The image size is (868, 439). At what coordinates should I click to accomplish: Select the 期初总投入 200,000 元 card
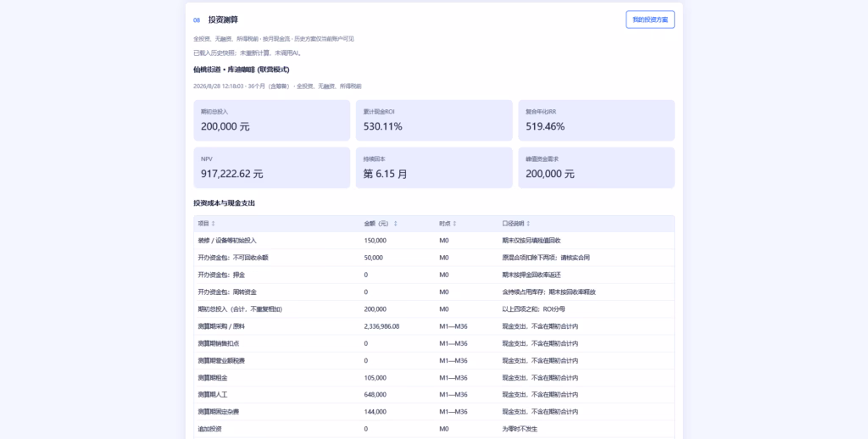click(272, 120)
